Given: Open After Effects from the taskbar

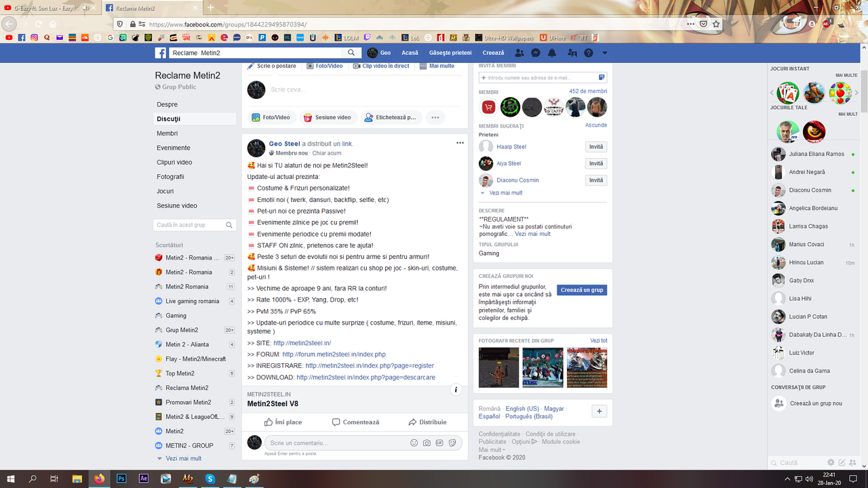Looking at the screenshot, I should tap(143, 479).
